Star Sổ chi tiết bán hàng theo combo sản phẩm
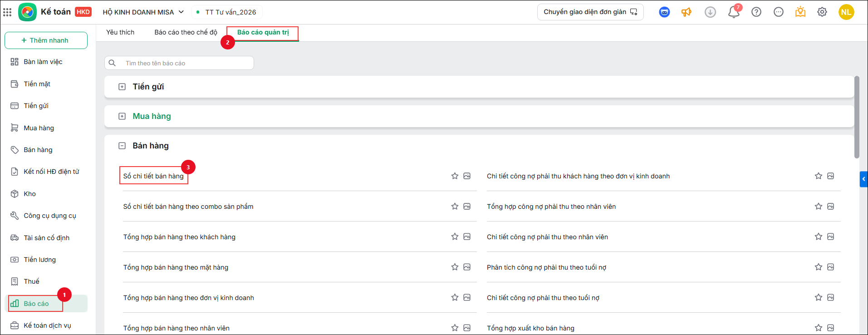This screenshot has width=868, height=335. [455, 206]
